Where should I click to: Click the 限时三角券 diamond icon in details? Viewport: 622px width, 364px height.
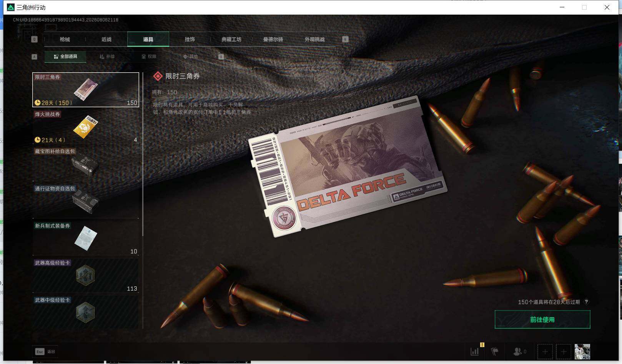(x=158, y=76)
